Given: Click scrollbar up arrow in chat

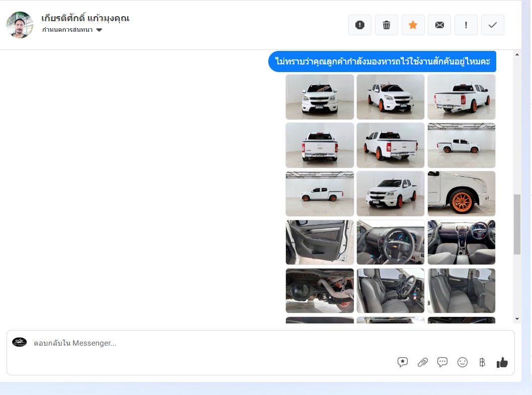Looking at the screenshot, I should (x=517, y=54).
